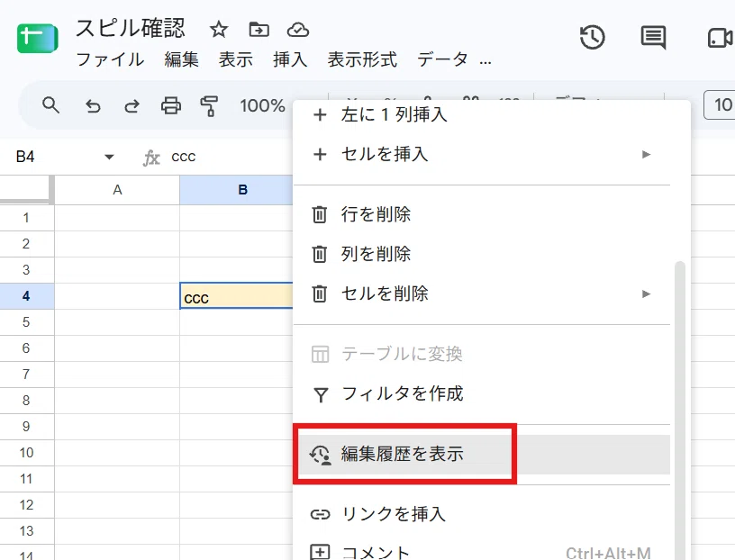Star the スピル確認 document

tap(219, 30)
